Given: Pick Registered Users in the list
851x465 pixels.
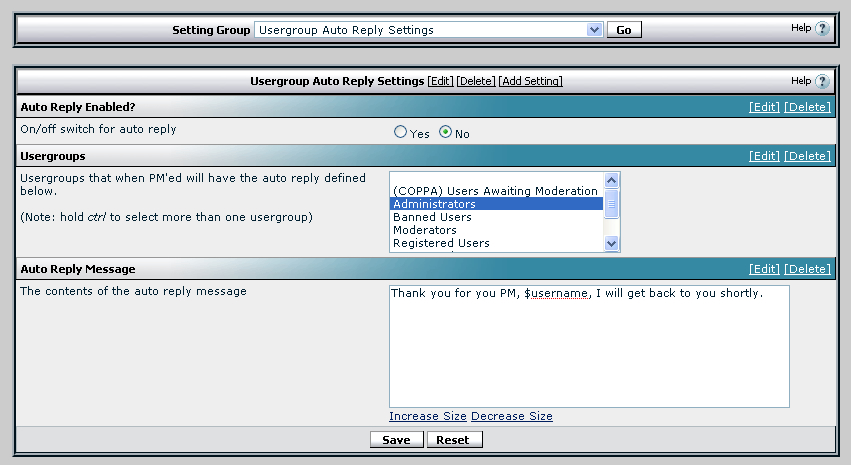Looking at the screenshot, I should [x=496, y=243].
